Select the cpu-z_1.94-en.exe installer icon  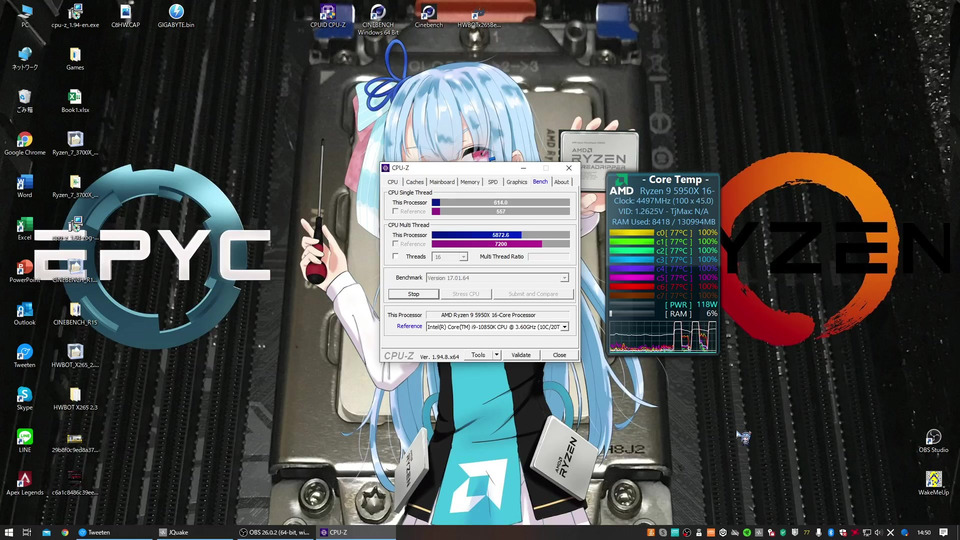[x=75, y=16]
